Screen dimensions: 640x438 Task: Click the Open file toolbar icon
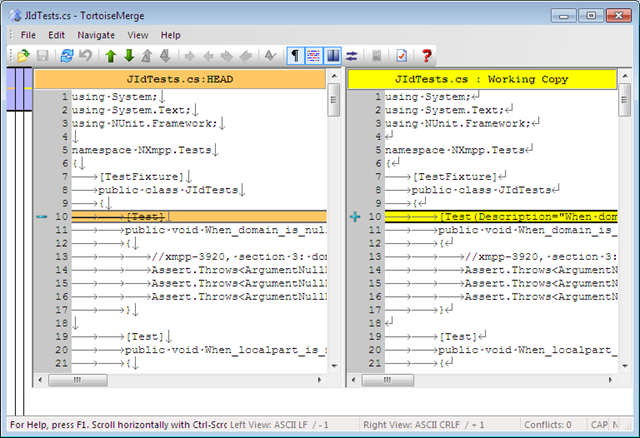tap(23, 56)
